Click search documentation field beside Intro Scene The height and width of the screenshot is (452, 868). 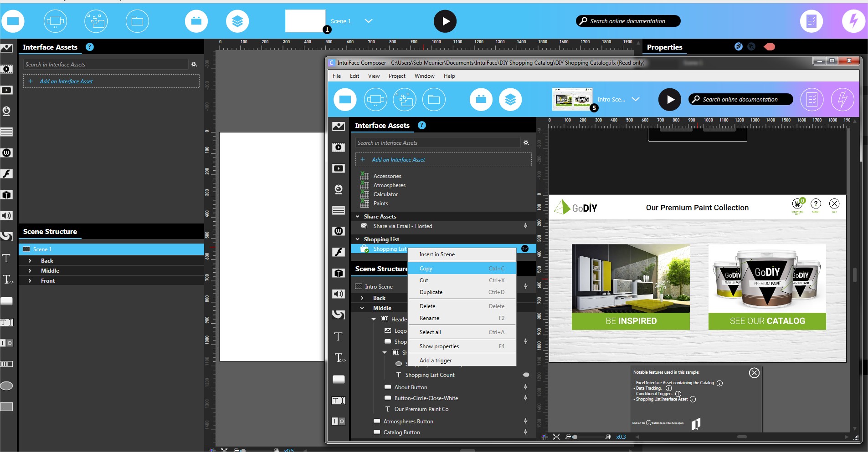tap(740, 100)
